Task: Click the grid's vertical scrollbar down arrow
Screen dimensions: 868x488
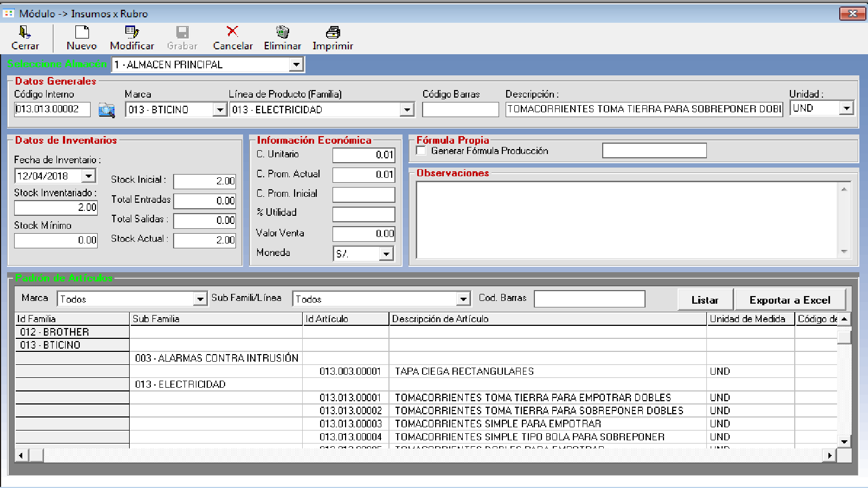Action: coord(844,441)
